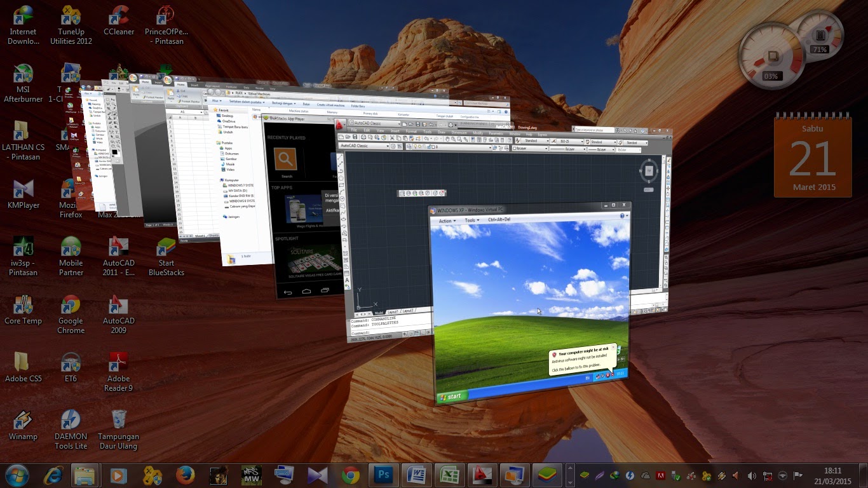
Task: Activate the Pan hand tool in AutoCAD
Action: [448, 139]
